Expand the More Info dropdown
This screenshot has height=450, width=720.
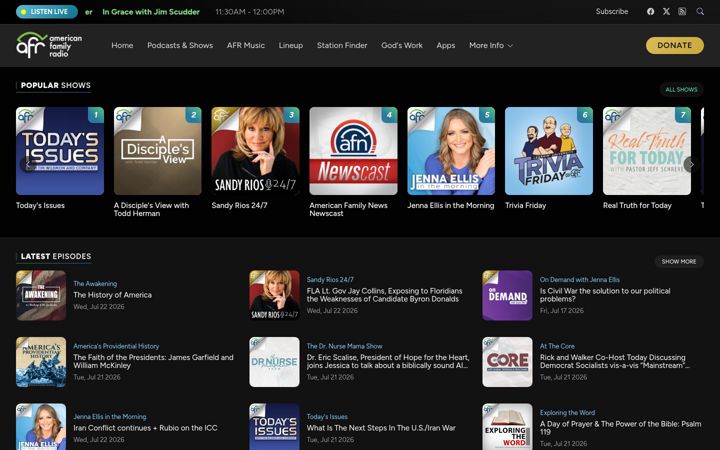[x=491, y=45]
